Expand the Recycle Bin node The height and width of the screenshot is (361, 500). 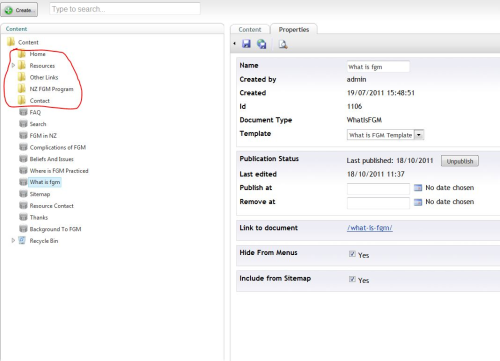(x=13, y=240)
